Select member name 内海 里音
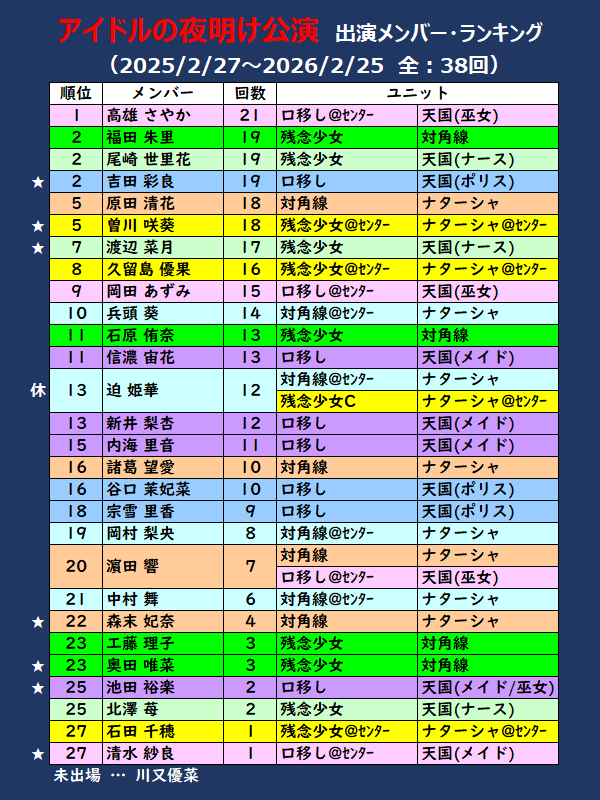Screen dimensions: 600x800 click(x=140, y=445)
